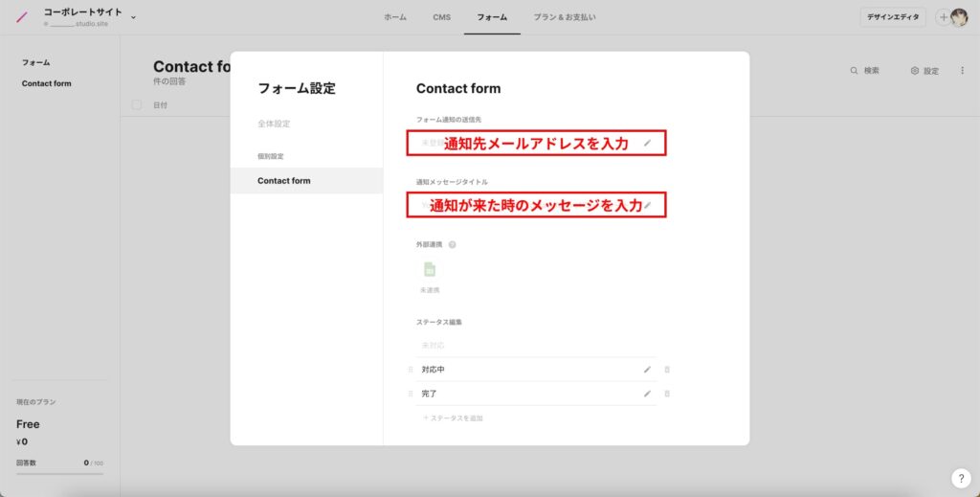Screen dimensions: 980x497
Task: Click the Google Sheets 未連携 icon
Action: [430, 269]
